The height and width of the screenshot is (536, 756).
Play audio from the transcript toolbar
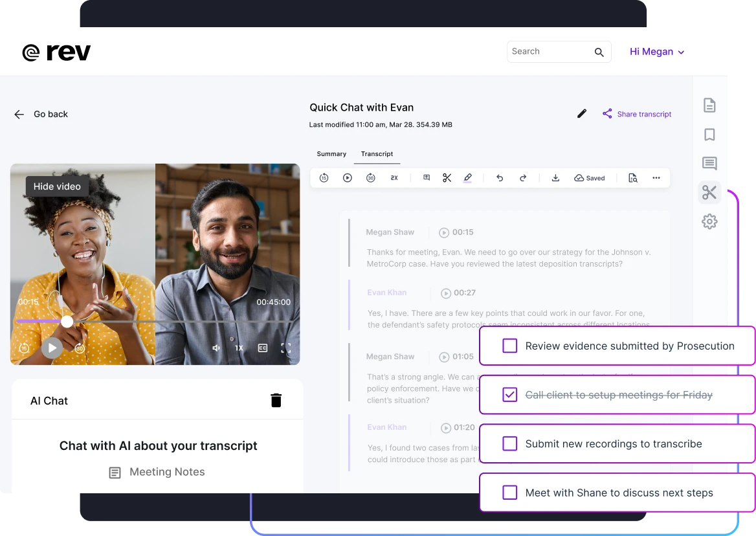[347, 178]
